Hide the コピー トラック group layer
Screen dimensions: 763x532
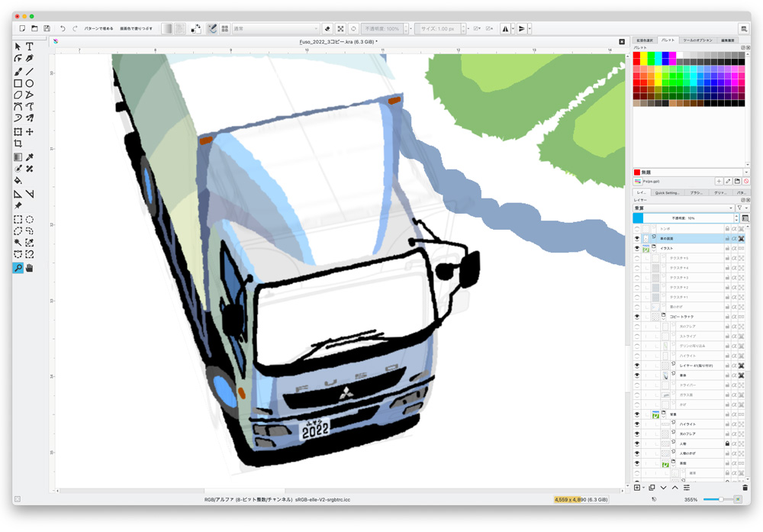(x=637, y=317)
